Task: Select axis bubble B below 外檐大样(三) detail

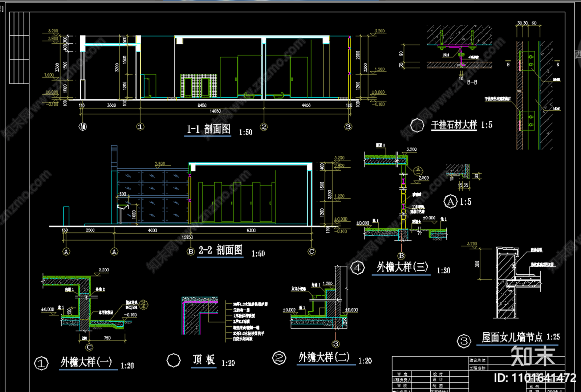Action: coord(401,256)
